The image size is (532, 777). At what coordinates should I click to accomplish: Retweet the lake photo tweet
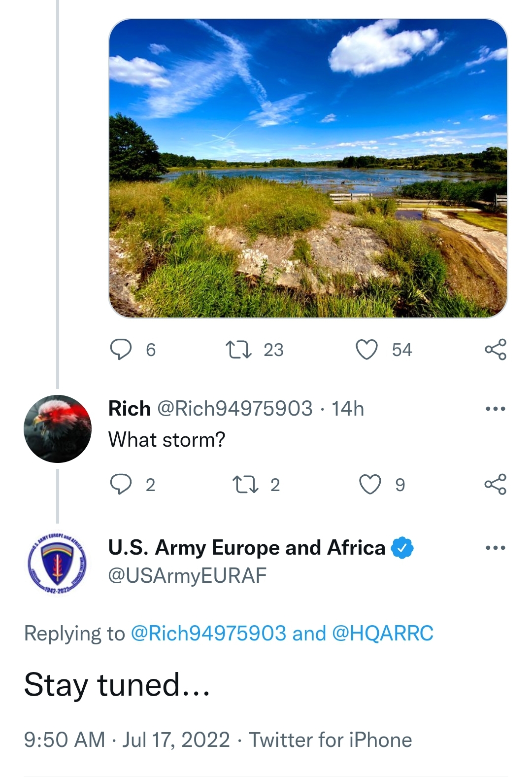coord(239,350)
